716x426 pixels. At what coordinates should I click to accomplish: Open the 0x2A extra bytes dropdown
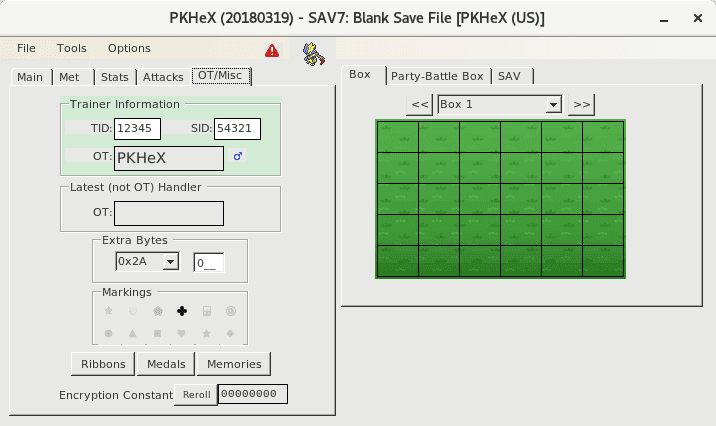171,262
